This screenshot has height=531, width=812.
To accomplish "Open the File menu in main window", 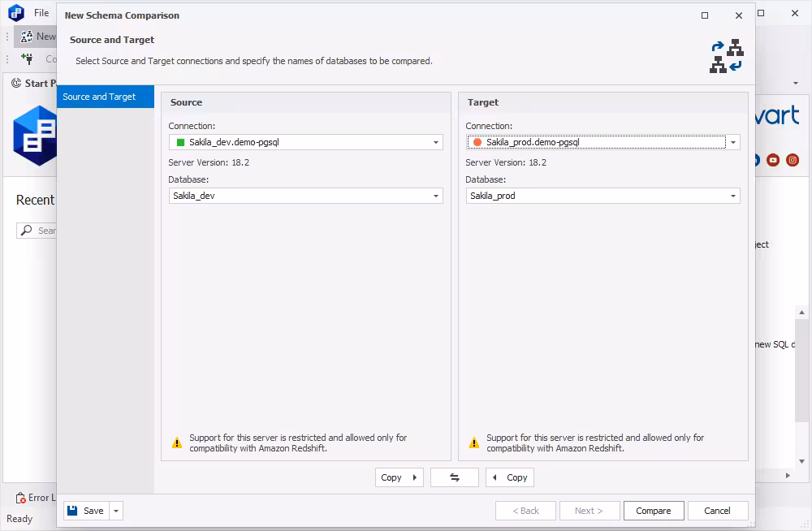I will tap(41, 13).
